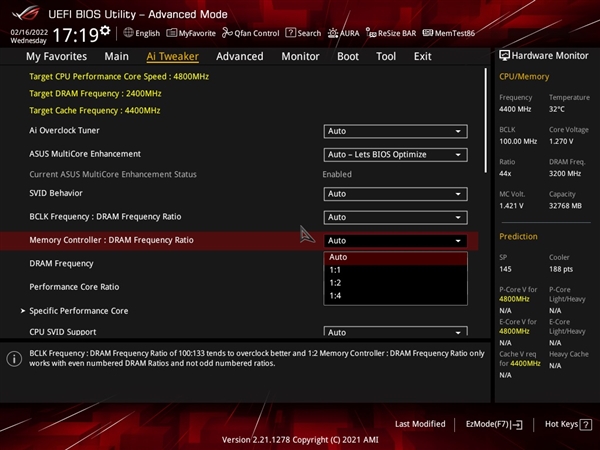Toggle ReSize BAR option
The height and width of the screenshot is (450, 600).
tap(391, 33)
